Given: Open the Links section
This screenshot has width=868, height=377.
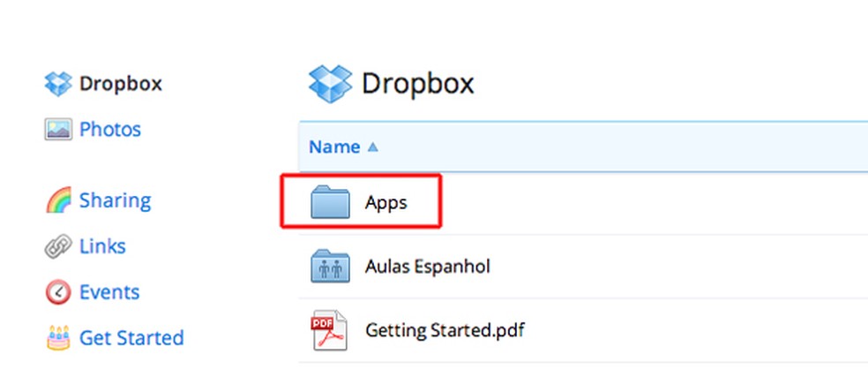Looking at the screenshot, I should point(102,246).
